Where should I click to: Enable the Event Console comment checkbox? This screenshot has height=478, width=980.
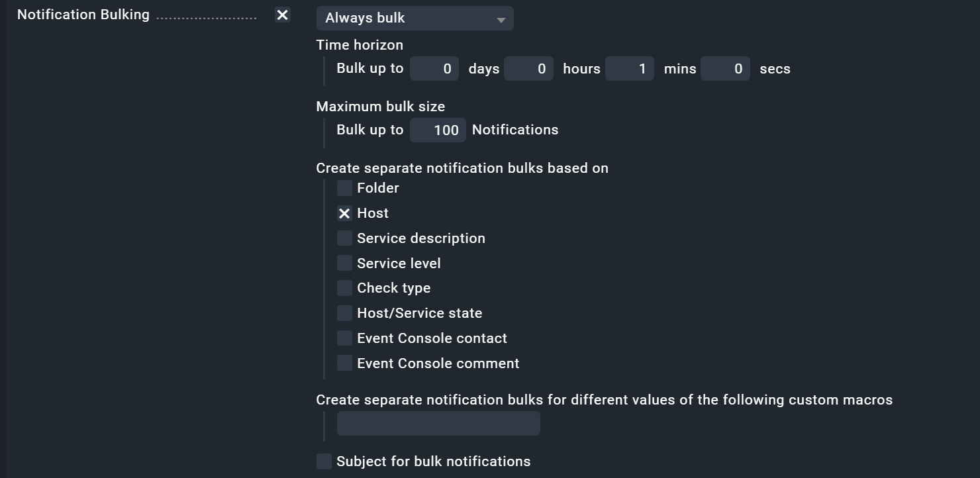[x=344, y=363]
